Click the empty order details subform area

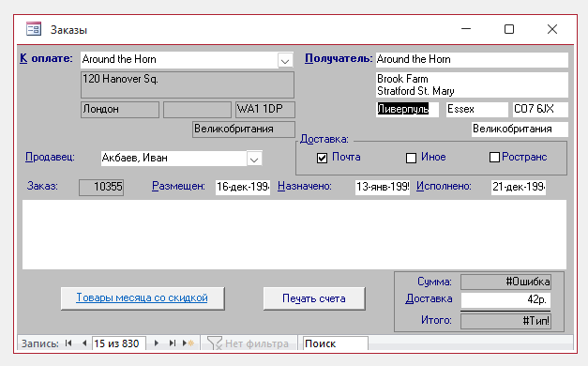coord(294,235)
